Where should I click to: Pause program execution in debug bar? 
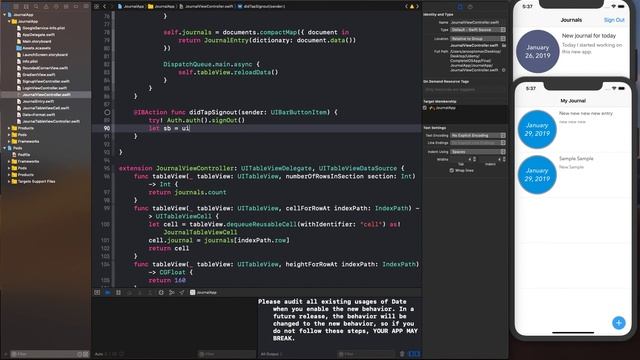pyautogui.click(x=118, y=293)
